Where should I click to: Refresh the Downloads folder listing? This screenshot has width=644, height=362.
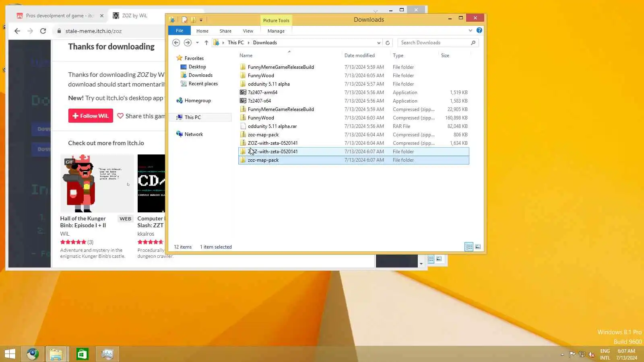coord(388,43)
